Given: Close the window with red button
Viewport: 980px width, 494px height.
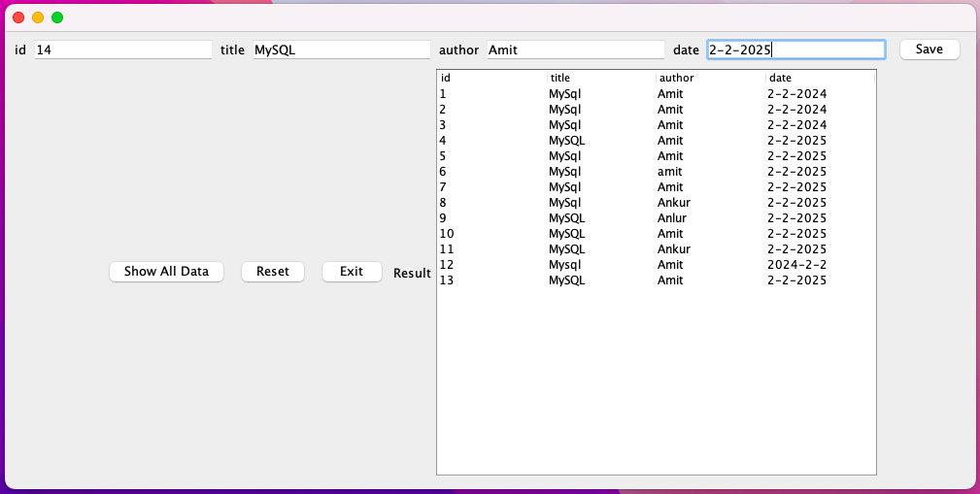Looking at the screenshot, I should click(18, 17).
